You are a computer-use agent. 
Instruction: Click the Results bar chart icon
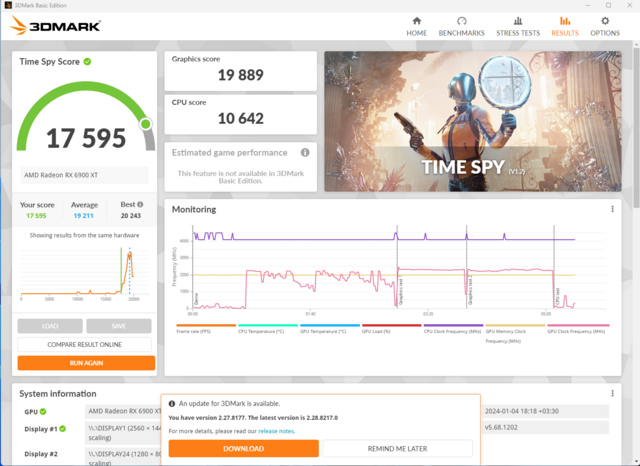tap(565, 21)
